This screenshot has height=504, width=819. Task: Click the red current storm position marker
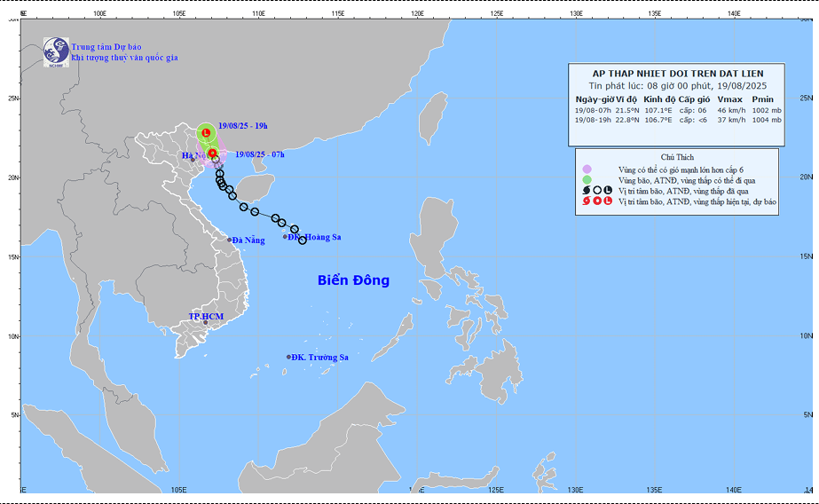[213, 154]
